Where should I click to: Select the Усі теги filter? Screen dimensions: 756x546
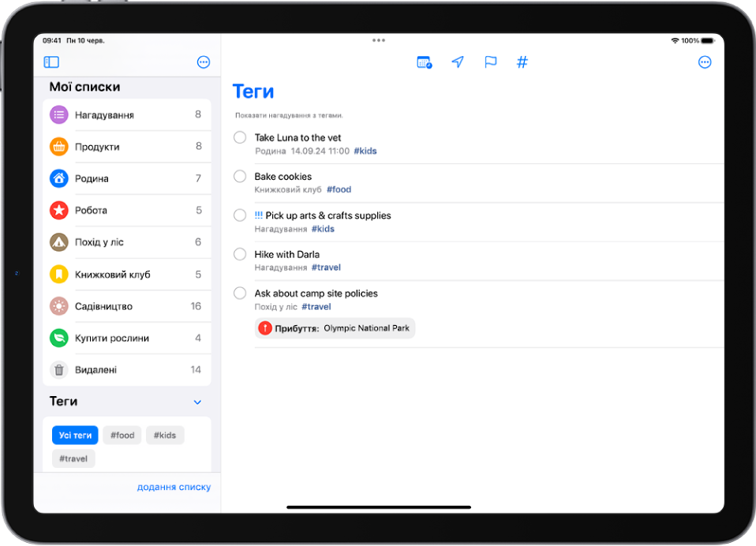point(75,436)
